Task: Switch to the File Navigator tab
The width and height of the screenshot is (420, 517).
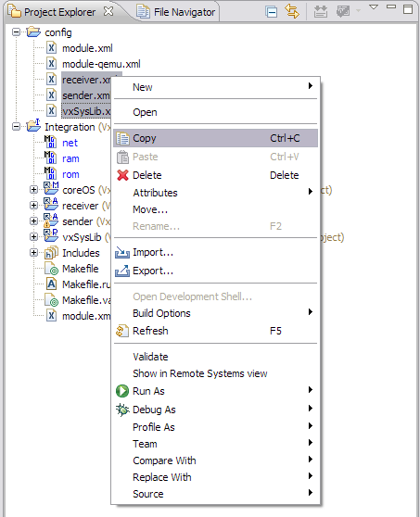Action: click(x=176, y=12)
